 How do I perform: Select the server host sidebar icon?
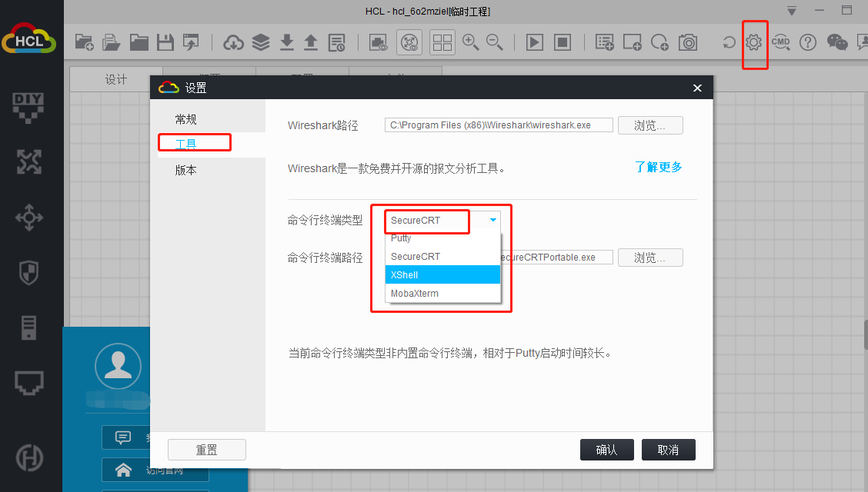tap(28, 327)
